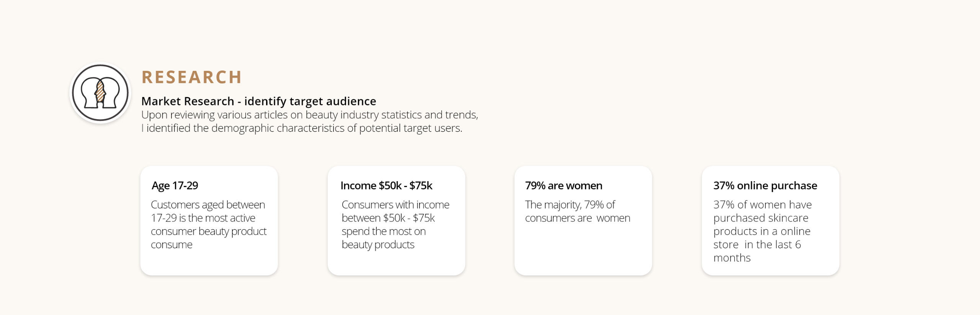The image size is (980, 315).
Task: Click 'The majority, 79% of' text line
Action: [x=570, y=205]
